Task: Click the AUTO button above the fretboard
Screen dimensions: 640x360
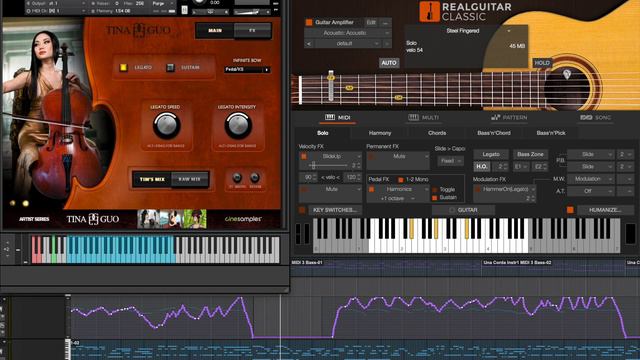Action: tap(389, 63)
